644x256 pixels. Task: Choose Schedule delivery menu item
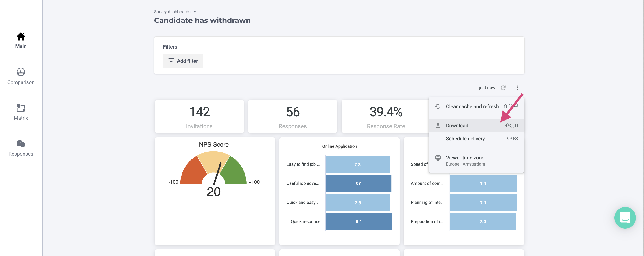[x=465, y=138]
